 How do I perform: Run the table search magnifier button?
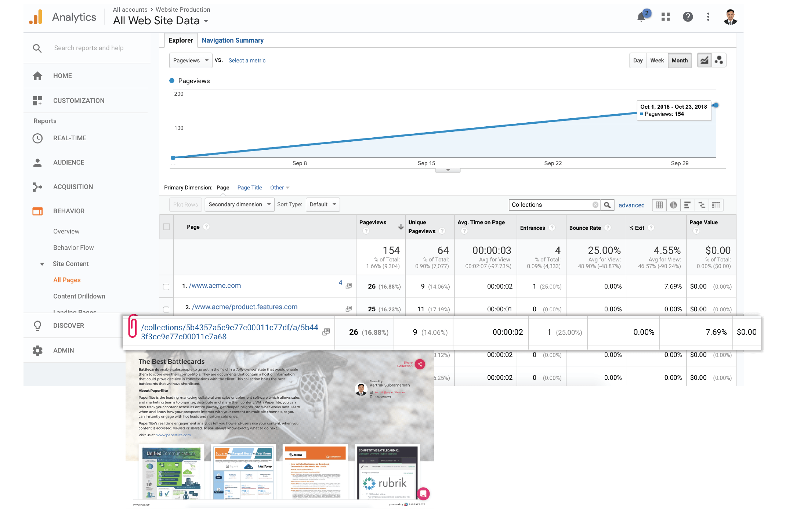(x=607, y=205)
